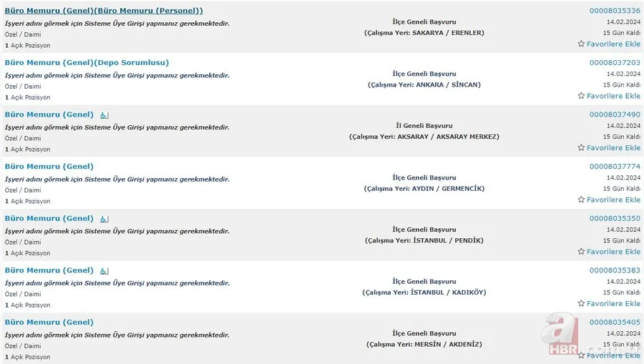Click the disability icon on the Aksaray listing
The image size is (644, 364).
point(104,115)
